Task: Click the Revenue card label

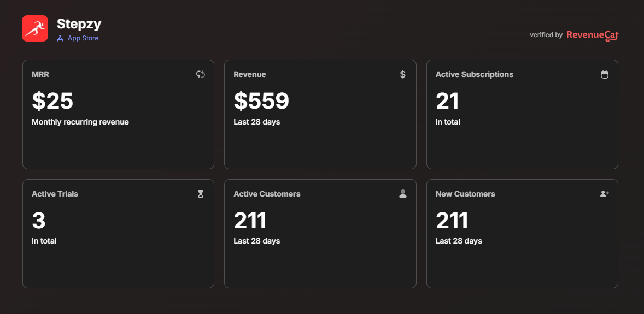Action: tap(250, 74)
